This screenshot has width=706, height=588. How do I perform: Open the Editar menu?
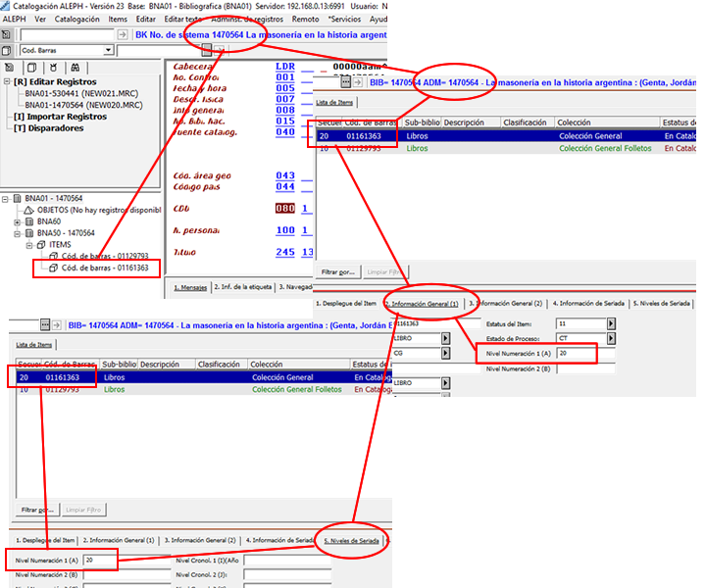pos(145,19)
